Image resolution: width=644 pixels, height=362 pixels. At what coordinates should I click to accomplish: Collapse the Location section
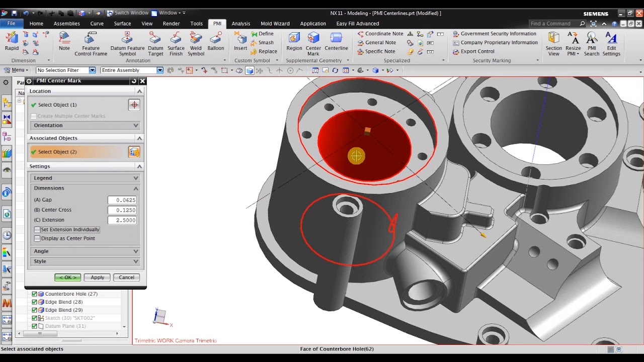click(x=139, y=91)
